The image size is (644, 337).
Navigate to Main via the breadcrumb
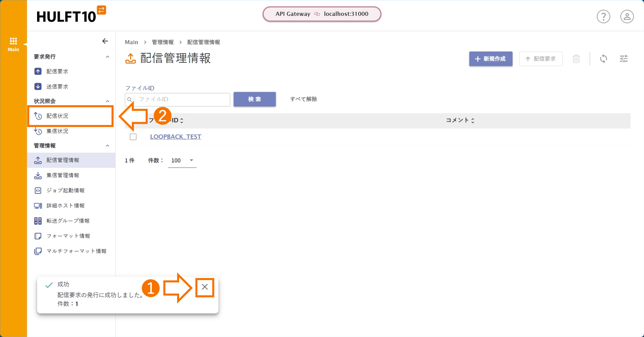point(131,42)
